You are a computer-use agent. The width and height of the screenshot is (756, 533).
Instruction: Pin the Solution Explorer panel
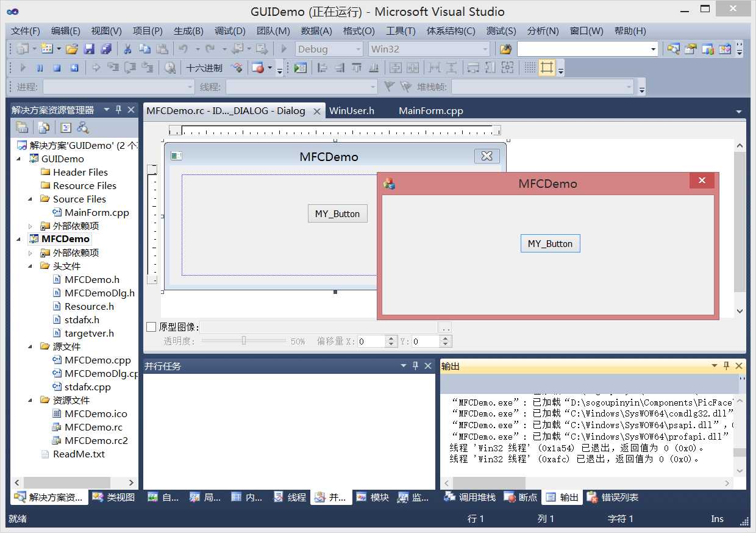[119, 110]
